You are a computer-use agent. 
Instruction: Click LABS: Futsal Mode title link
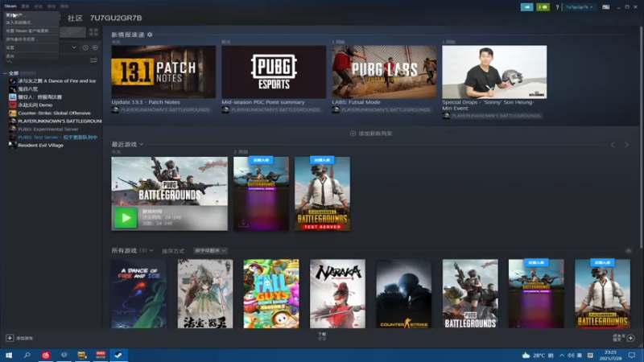[356, 102]
